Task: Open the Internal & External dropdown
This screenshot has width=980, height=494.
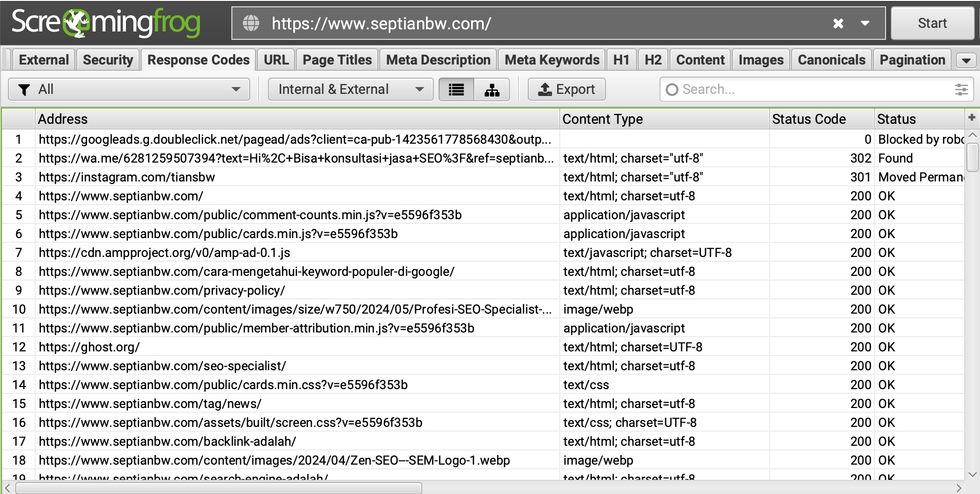Action: pyautogui.click(x=350, y=89)
